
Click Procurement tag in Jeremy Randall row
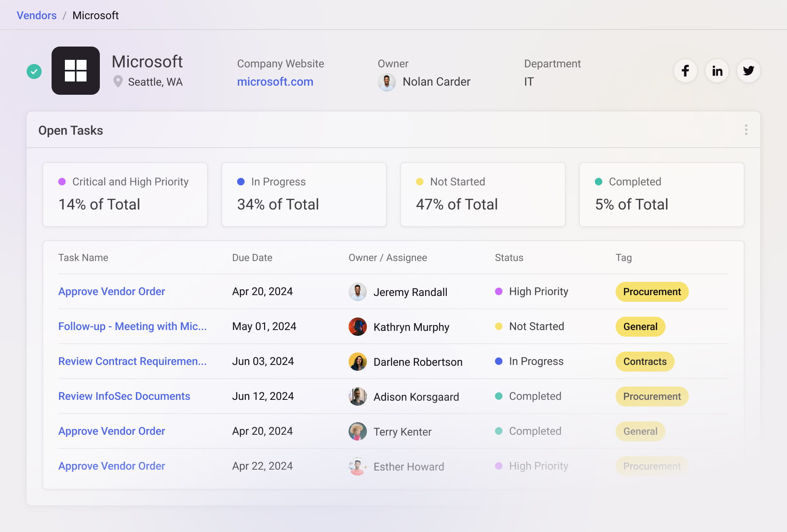tap(652, 292)
